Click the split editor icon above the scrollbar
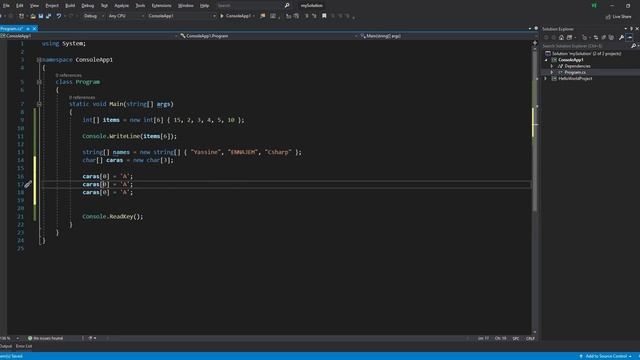Viewport: 640px width, 360px height. pyautogui.click(x=535, y=42)
